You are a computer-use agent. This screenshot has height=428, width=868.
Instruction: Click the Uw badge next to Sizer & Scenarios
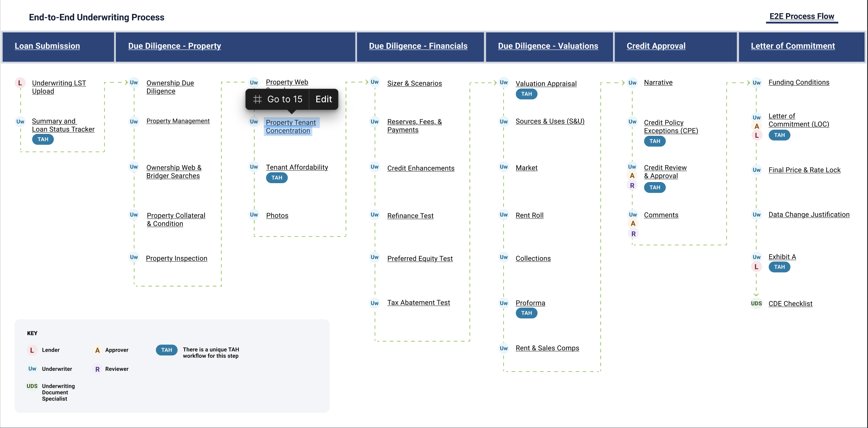click(375, 82)
